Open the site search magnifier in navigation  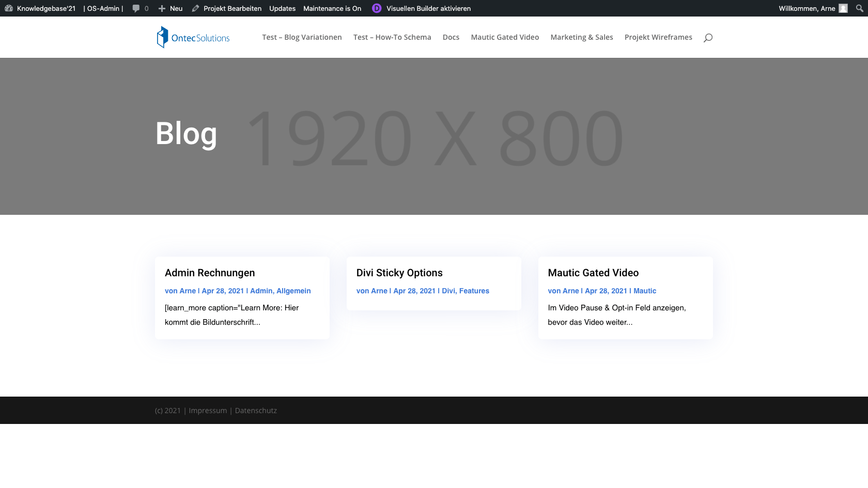tap(708, 38)
